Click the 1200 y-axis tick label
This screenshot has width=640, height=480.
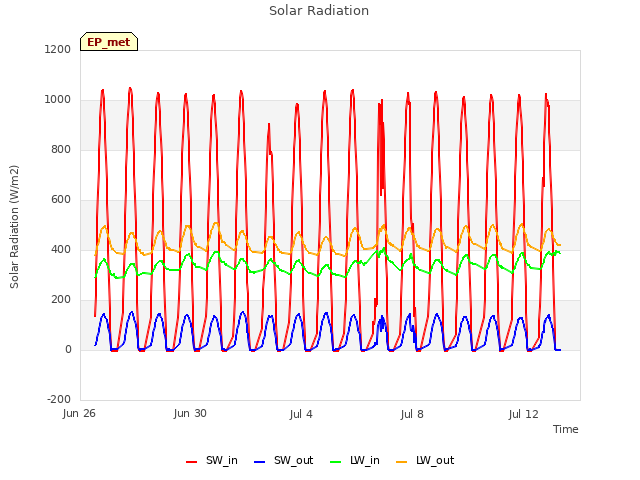pyautogui.click(x=58, y=50)
